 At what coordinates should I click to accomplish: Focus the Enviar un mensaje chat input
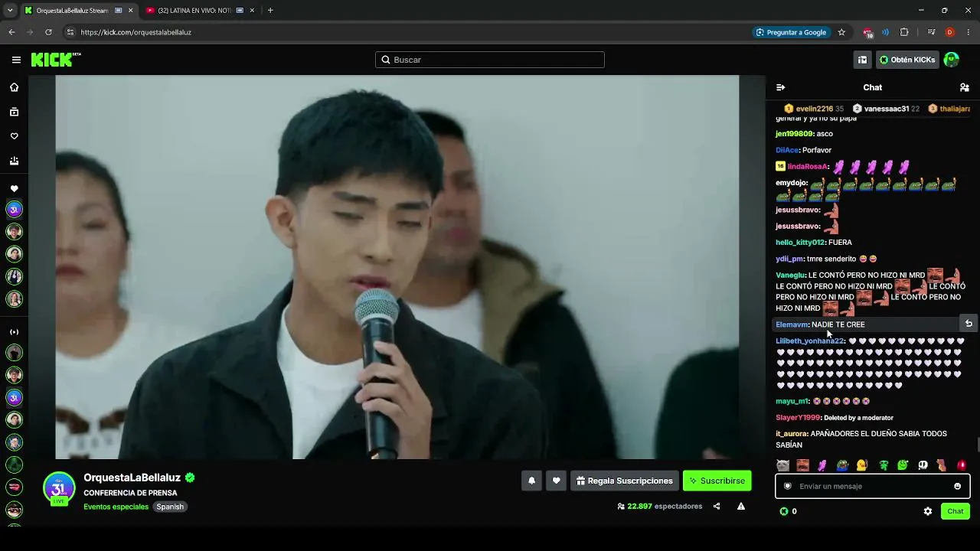(x=872, y=486)
